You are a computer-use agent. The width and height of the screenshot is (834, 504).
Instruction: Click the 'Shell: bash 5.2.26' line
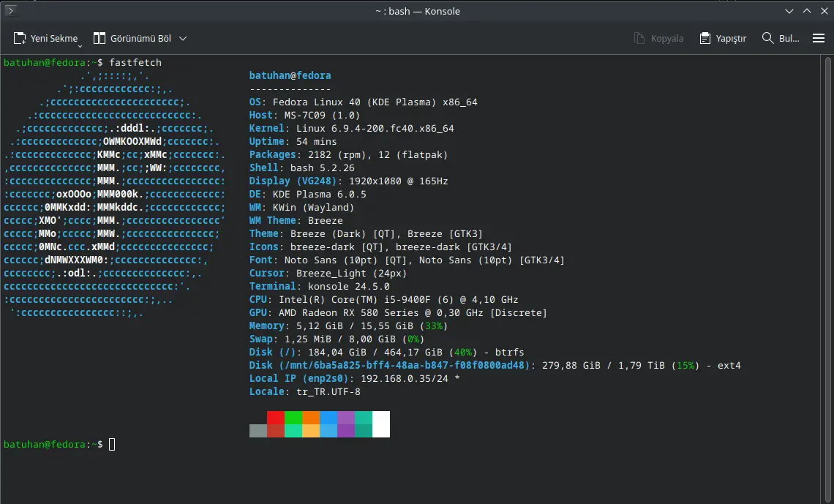(x=301, y=168)
